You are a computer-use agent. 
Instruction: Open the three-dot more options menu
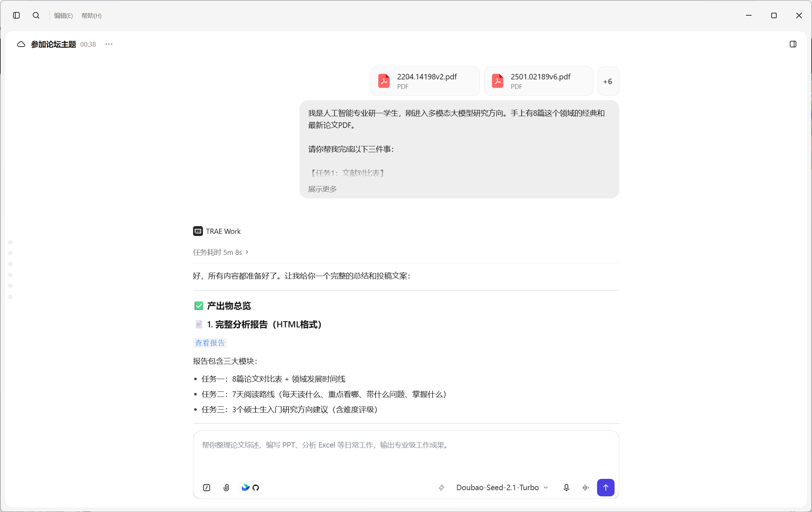(x=109, y=44)
